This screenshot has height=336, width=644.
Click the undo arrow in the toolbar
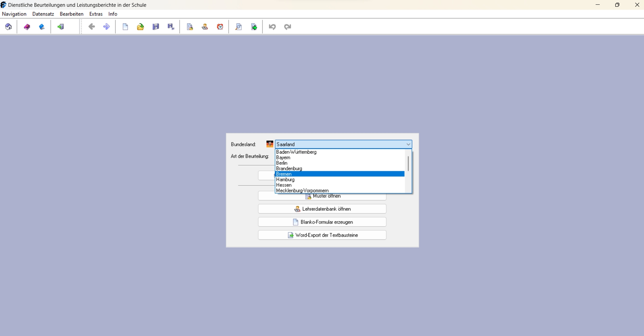(x=272, y=27)
